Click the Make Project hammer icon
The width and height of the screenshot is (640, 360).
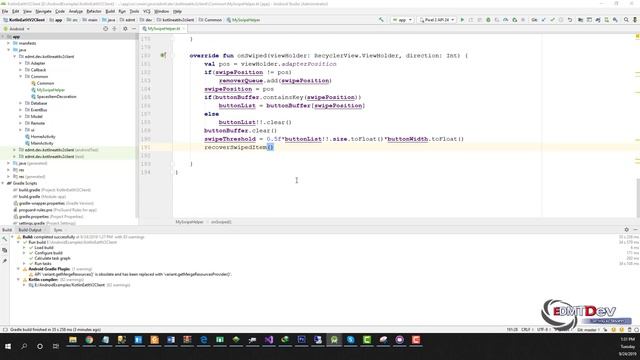click(381, 20)
